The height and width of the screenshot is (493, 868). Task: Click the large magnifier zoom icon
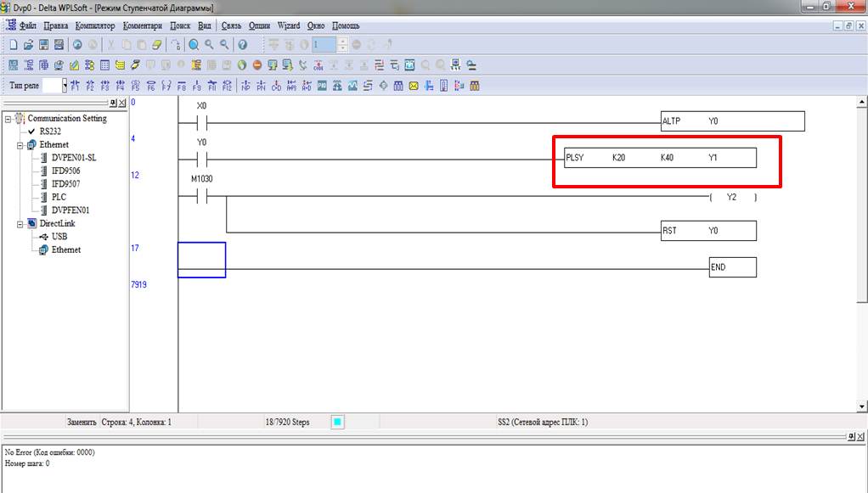(x=194, y=44)
